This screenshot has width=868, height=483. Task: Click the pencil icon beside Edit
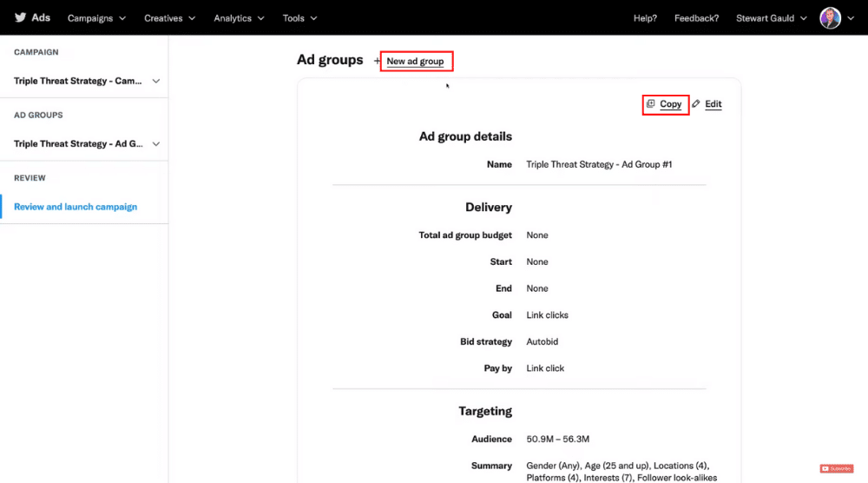[696, 103]
